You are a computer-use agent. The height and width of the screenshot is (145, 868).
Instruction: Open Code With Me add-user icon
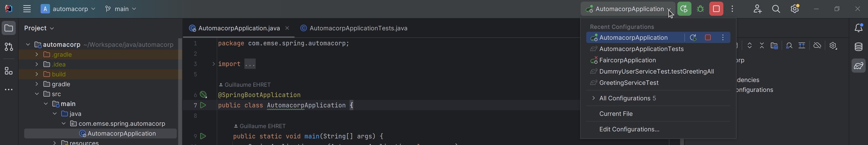[x=757, y=9]
